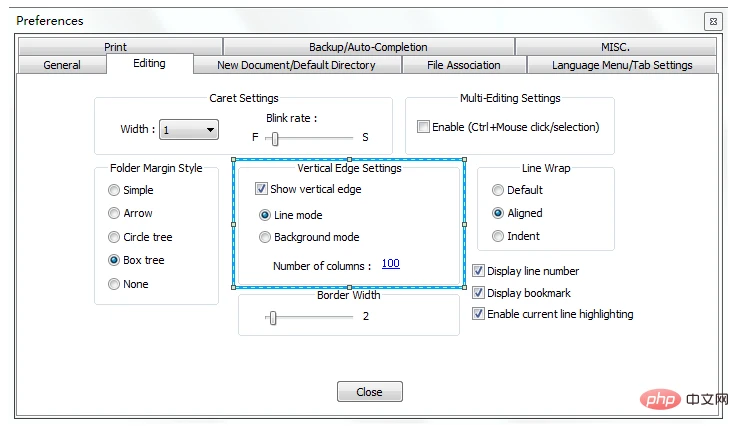Switch to the MISC. tab
The width and height of the screenshot is (739, 432).
617,47
